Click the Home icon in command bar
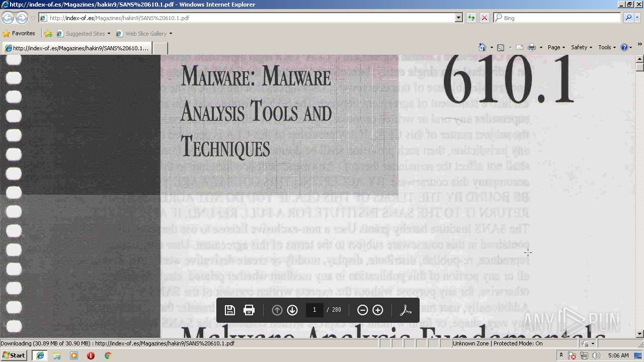Screen dimensions: 644x362 (482, 47)
